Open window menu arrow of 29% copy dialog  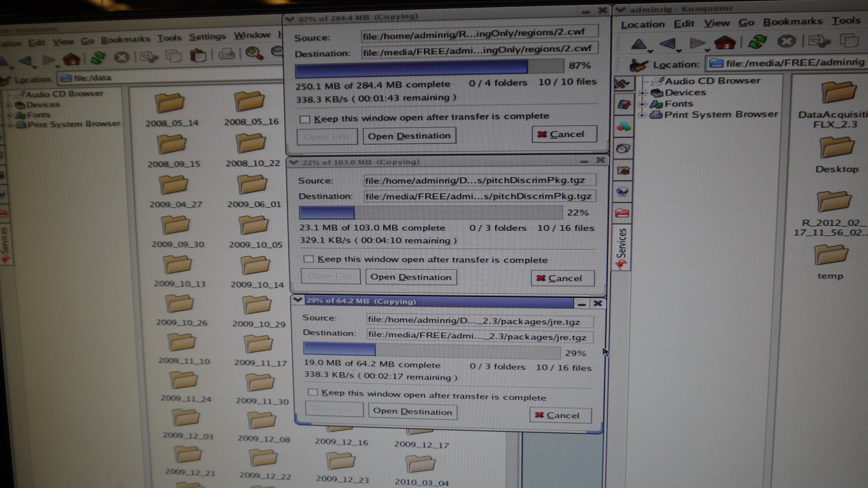[297, 300]
